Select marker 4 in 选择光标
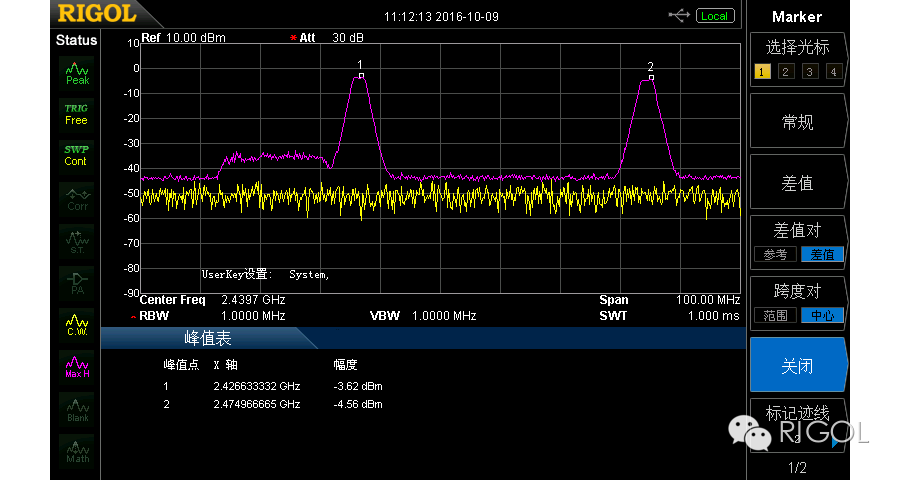900x480 pixels. pyautogui.click(x=833, y=72)
